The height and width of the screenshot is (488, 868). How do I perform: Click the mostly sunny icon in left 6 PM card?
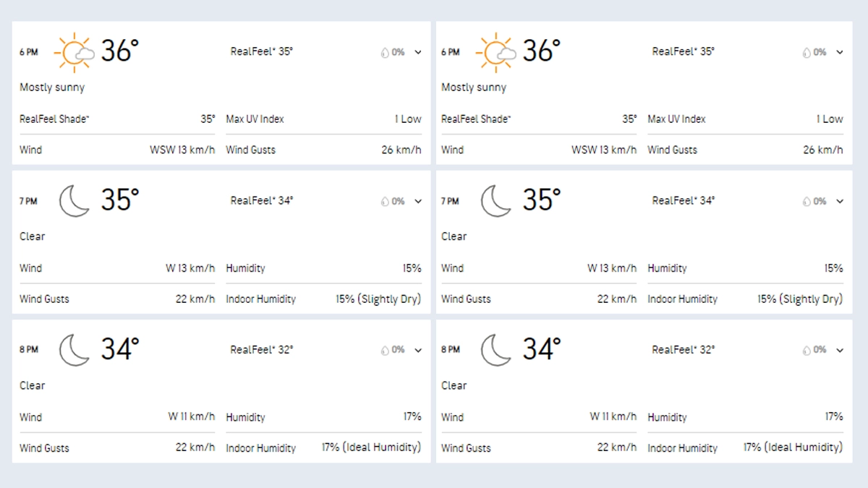coord(76,52)
